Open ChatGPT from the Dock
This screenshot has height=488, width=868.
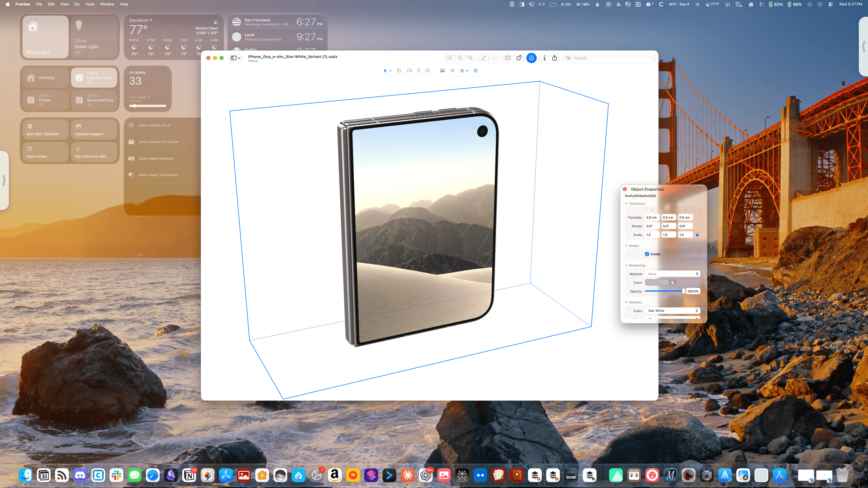[x=426, y=475]
